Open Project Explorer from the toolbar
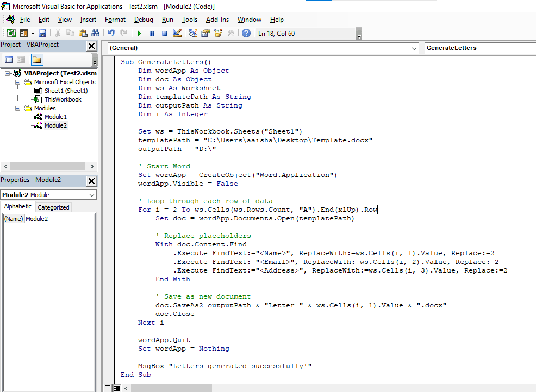 pos(191,33)
